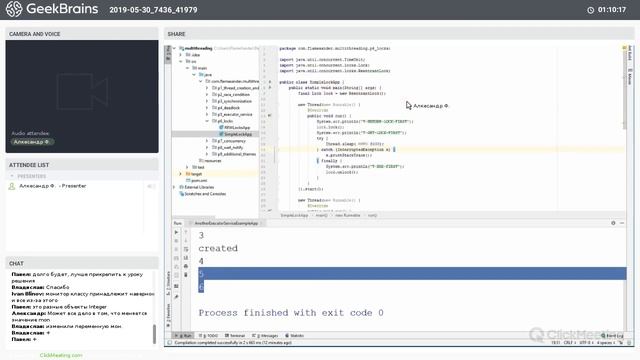This screenshot has height=360, width=640.
Task: Collapse the multithreading project root
Action: click(x=174, y=48)
